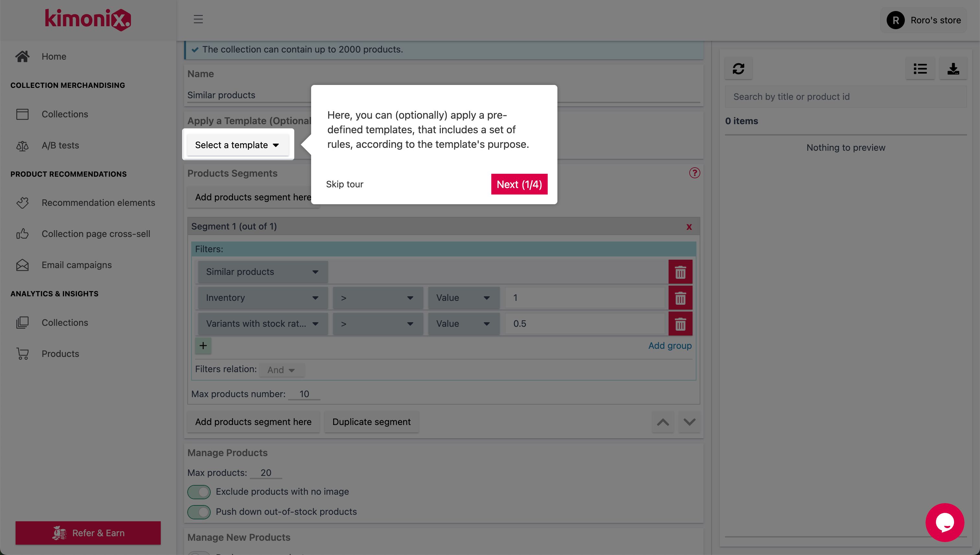Add a new filter with the plus icon

point(203,345)
